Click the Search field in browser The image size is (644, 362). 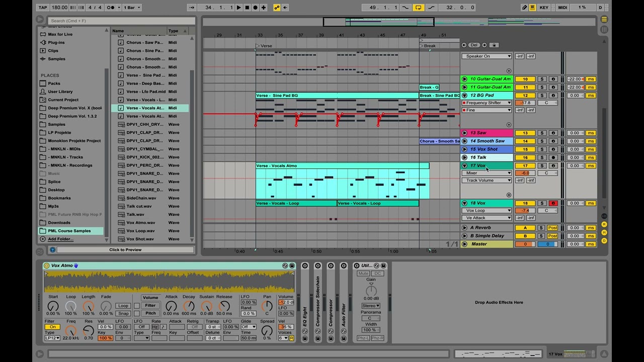tap(122, 21)
